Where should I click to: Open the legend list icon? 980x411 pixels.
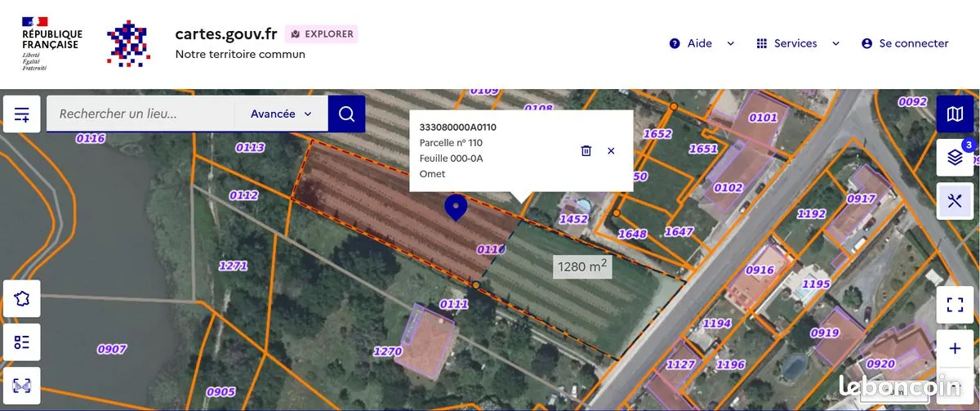coord(22,342)
